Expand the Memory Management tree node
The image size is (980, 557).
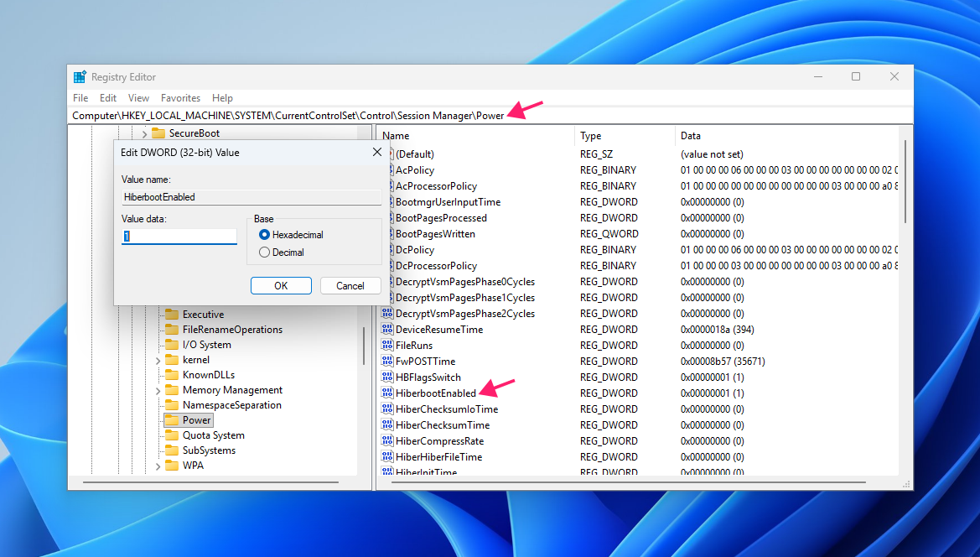click(158, 390)
